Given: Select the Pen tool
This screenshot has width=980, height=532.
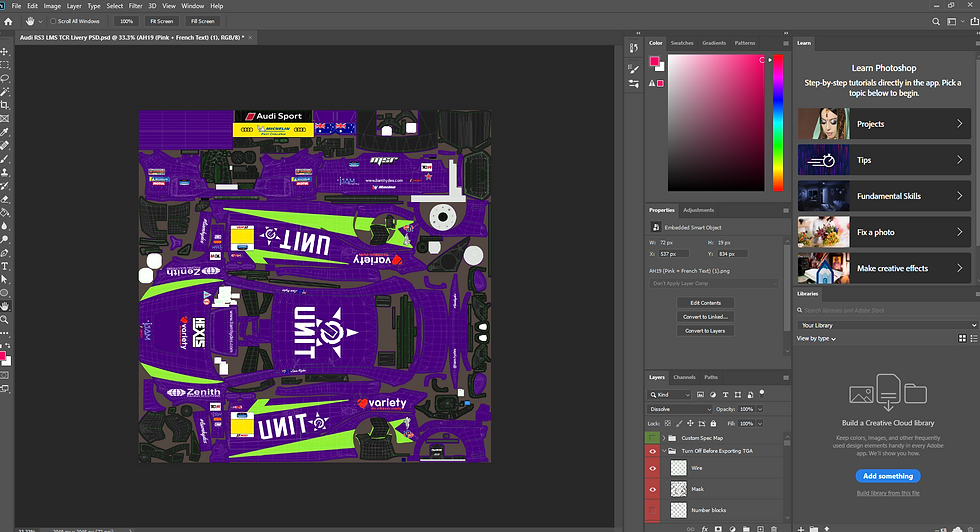Looking at the screenshot, I should [x=4, y=253].
